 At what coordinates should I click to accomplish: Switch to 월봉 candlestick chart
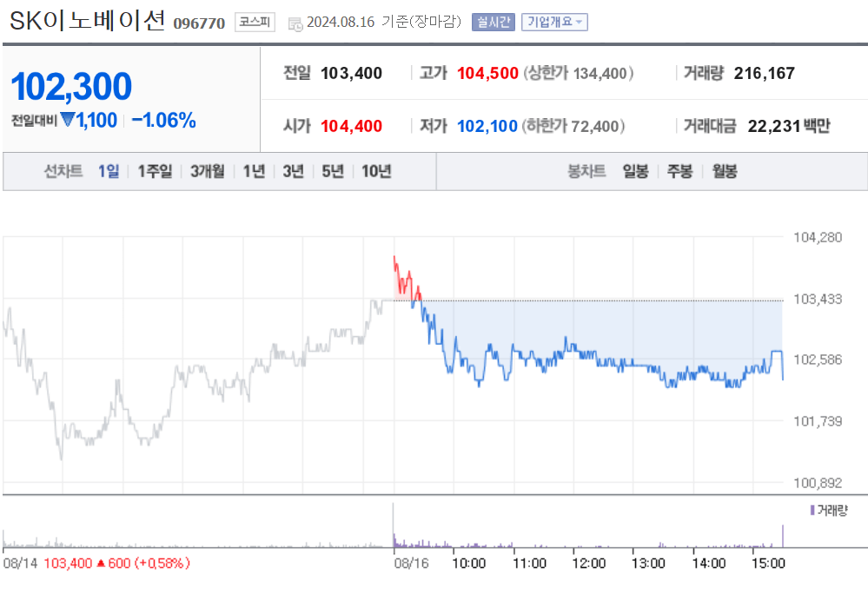coord(725,172)
